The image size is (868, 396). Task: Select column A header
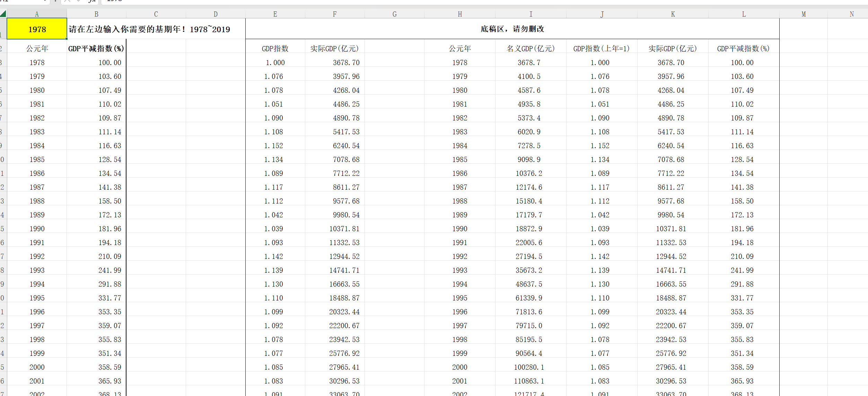pos(37,14)
